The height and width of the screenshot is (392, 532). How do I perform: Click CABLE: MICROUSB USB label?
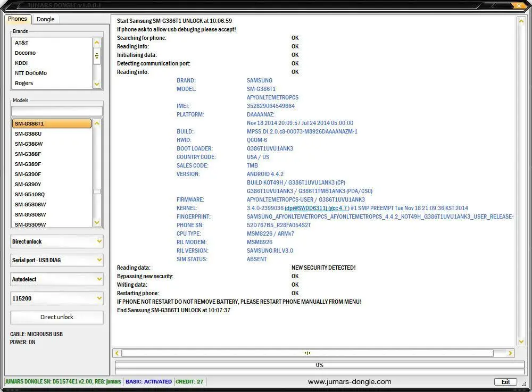(x=36, y=334)
